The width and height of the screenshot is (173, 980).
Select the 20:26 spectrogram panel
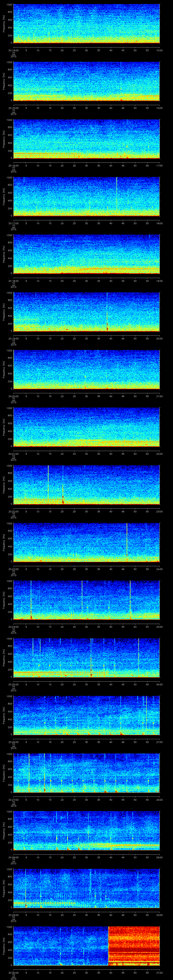[x=86, y=715]
